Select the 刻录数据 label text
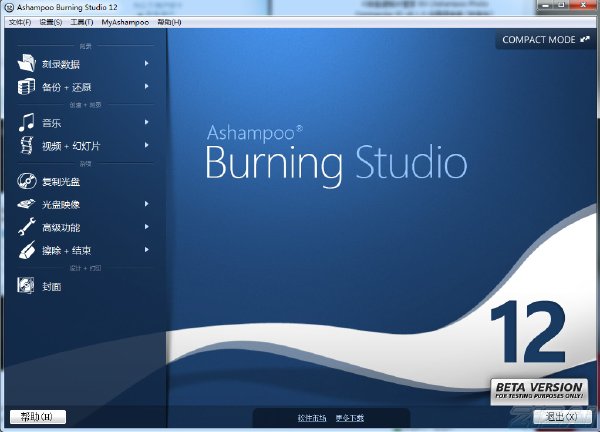Screen dimensions: 600x432 pos(61,64)
